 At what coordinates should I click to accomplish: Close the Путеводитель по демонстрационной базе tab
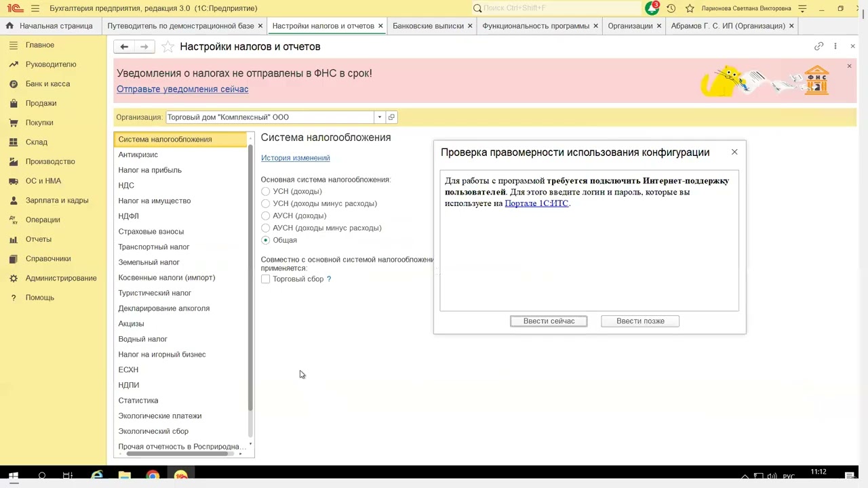pos(260,26)
